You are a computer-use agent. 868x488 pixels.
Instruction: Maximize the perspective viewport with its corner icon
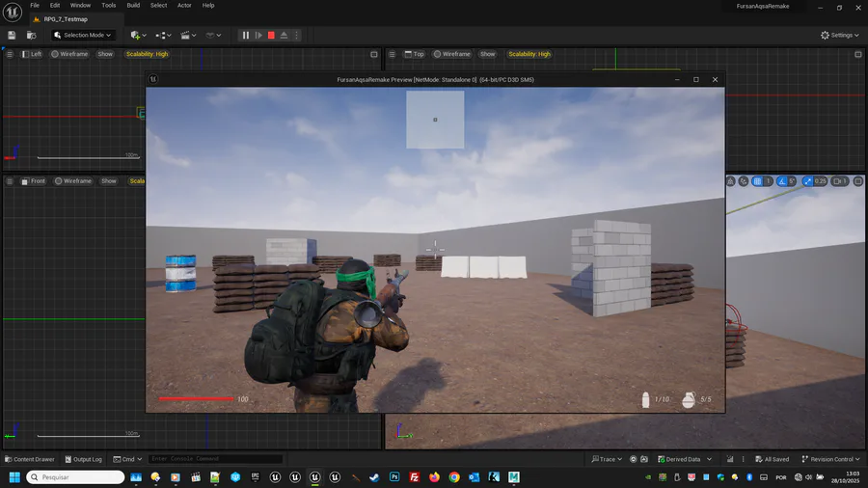point(858,181)
